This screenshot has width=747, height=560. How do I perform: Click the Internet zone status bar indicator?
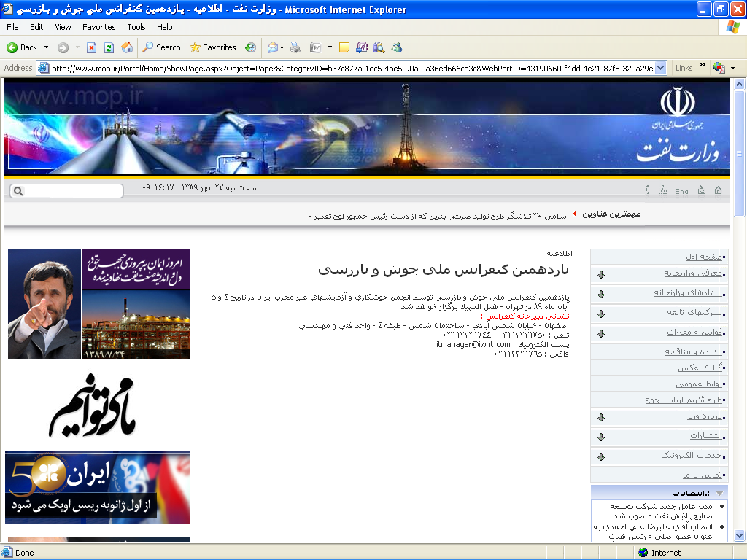659,553
